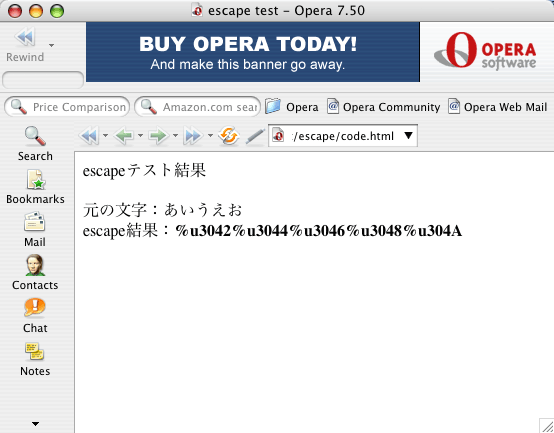Open the address bar dropdown triangle
Screen dimensions: 554x433
(408, 136)
